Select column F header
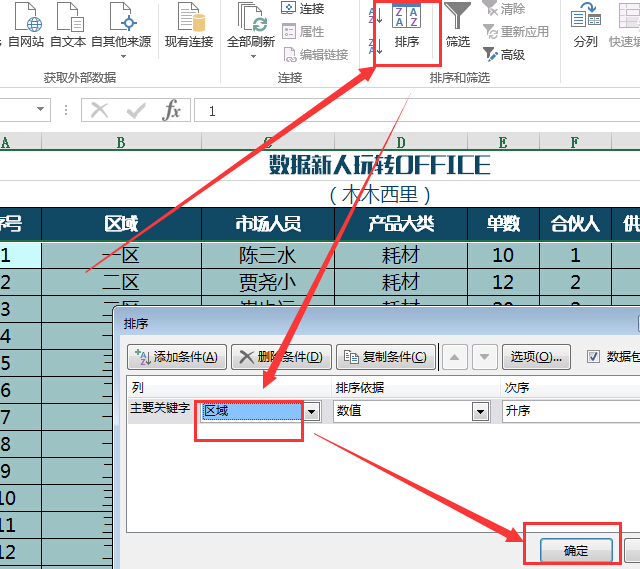Screen dimensions: 640x569 575,142
